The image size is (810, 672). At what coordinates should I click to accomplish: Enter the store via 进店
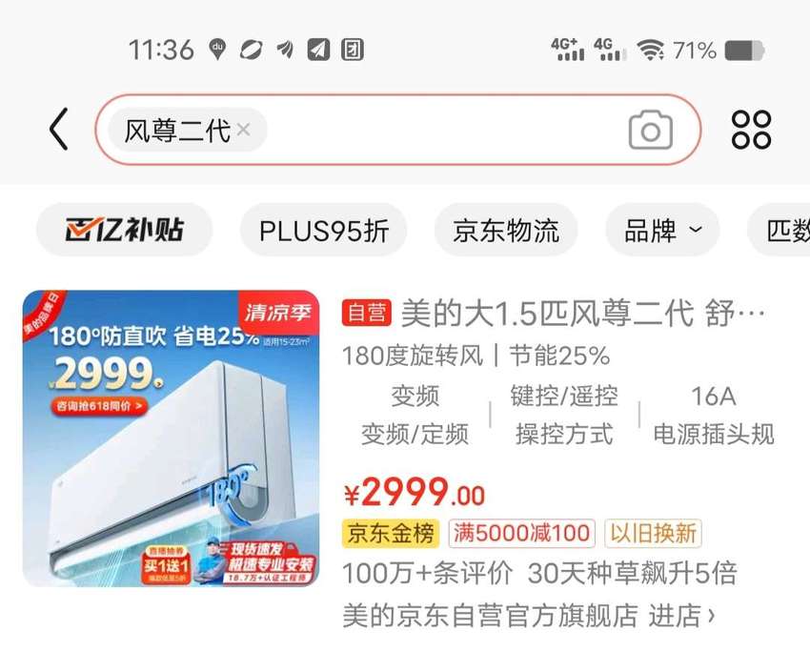click(682, 615)
